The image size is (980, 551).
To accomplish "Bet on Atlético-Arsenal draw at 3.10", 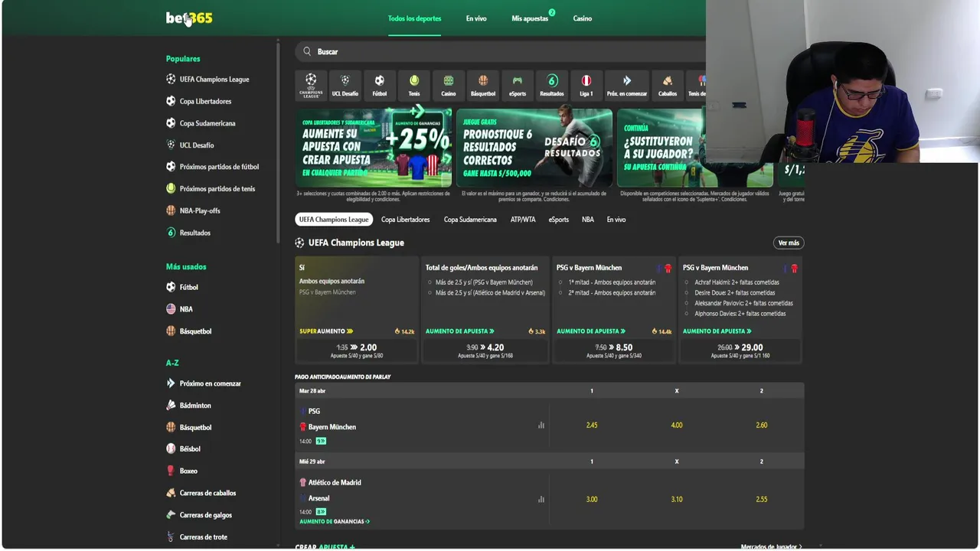I will pyautogui.click(x=677, y=499).
